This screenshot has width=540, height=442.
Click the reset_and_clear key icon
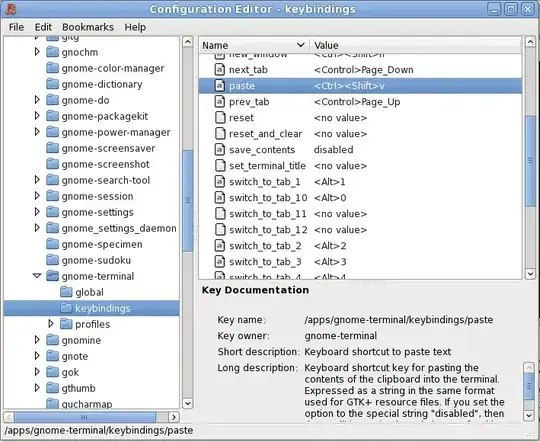(x=220, y=134)
